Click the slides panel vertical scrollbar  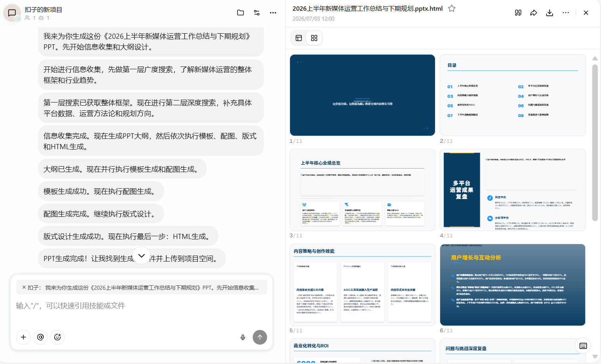pos(595,142)
